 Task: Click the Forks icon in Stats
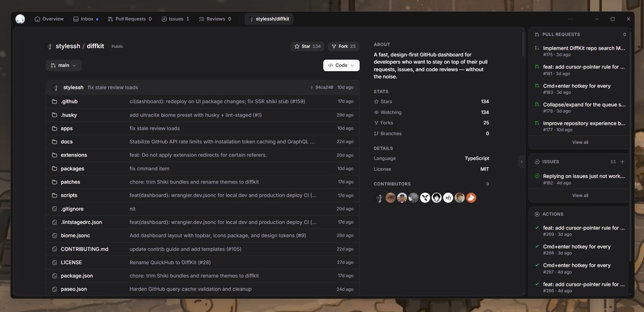376,123
